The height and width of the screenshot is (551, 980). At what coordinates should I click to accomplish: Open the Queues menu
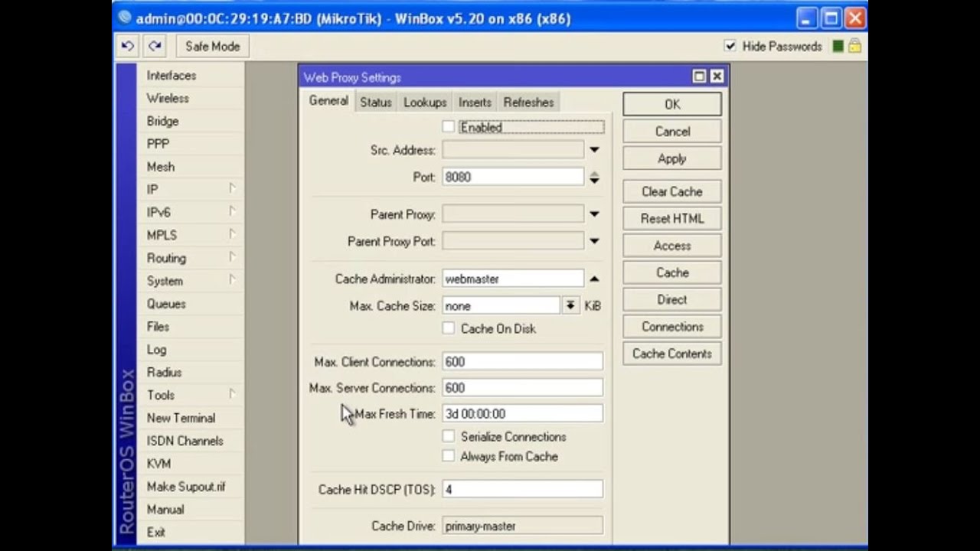166,304
